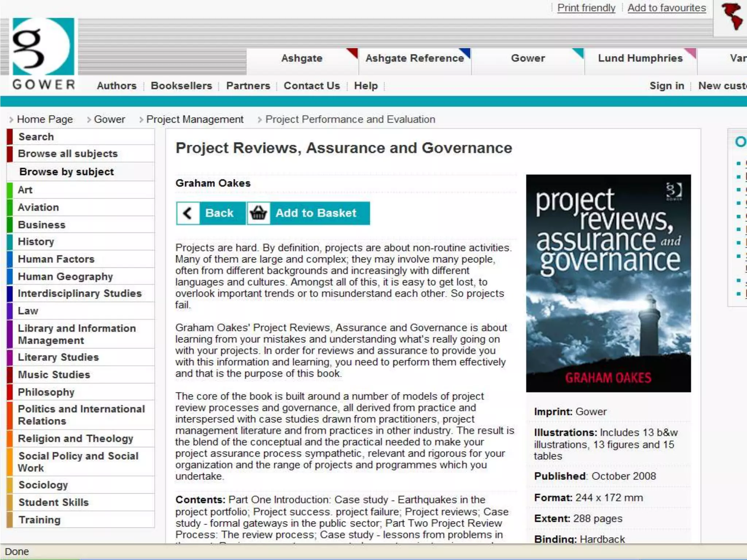Switch to the Lund Humphries tab
Image resolution: width=747 pixels, height=560 pixels.
pos(640,58)
